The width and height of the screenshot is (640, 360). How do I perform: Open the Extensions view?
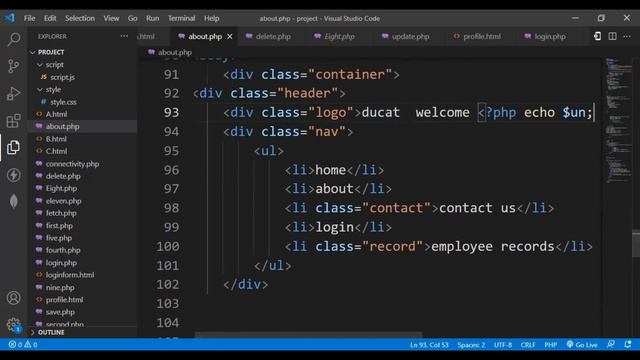coord(13,121)
